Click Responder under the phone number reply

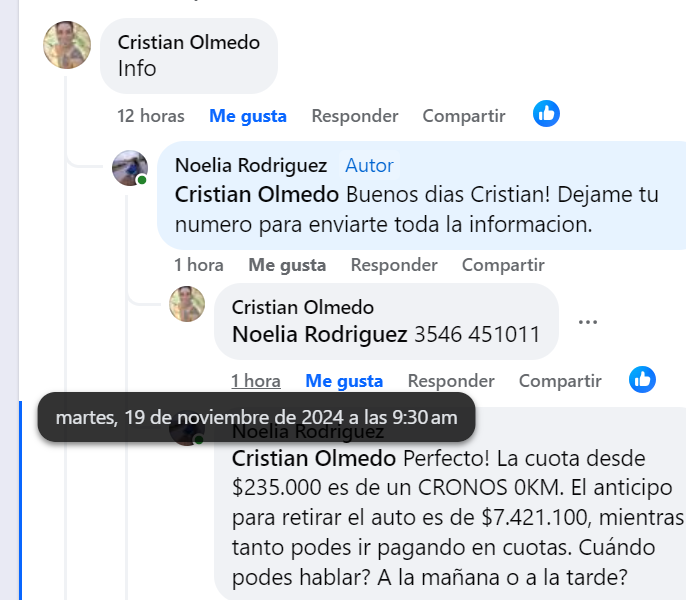(x=451, y=381)
